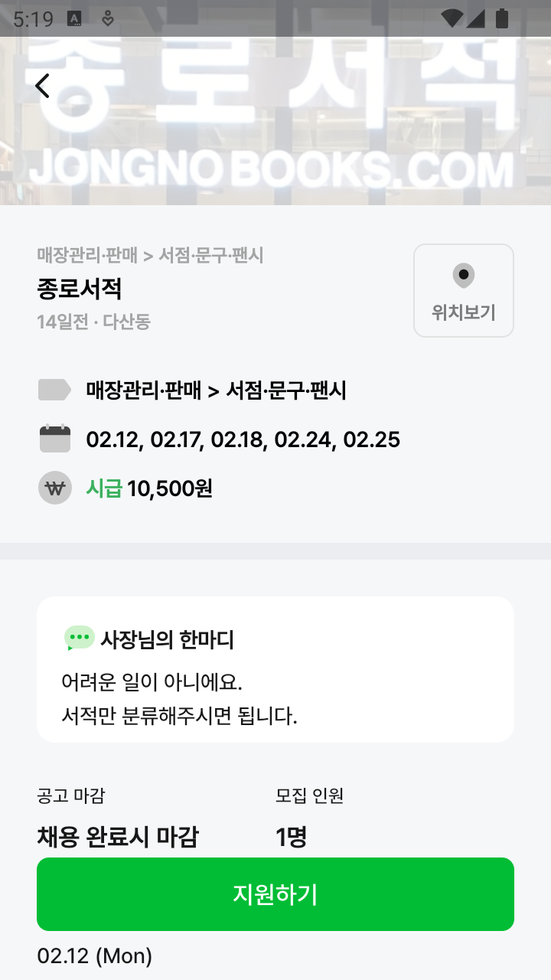Tap the 사장님의 한마디 message card
This screenshot has height=980, width=551.
275,669
